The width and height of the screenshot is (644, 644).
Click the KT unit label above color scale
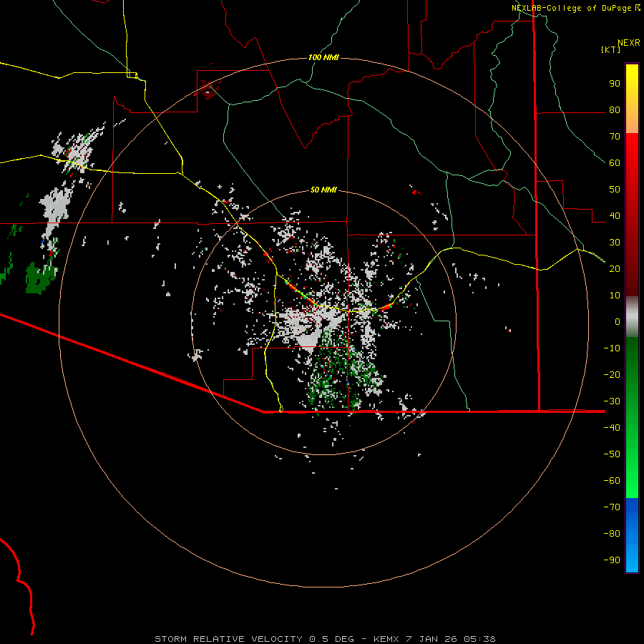(x=611, y=49)
